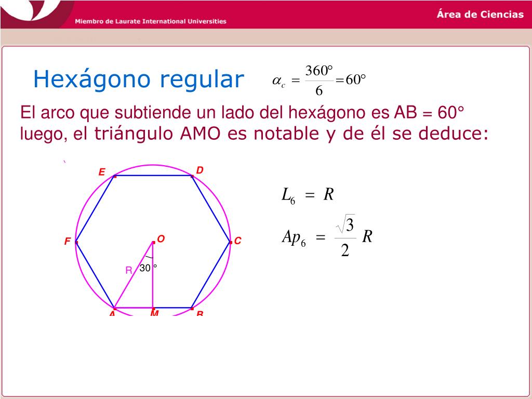Click 'Miembro de Laurate International Universities' text
The width and height of the screenshot is (532, 399).
(151, 21)
